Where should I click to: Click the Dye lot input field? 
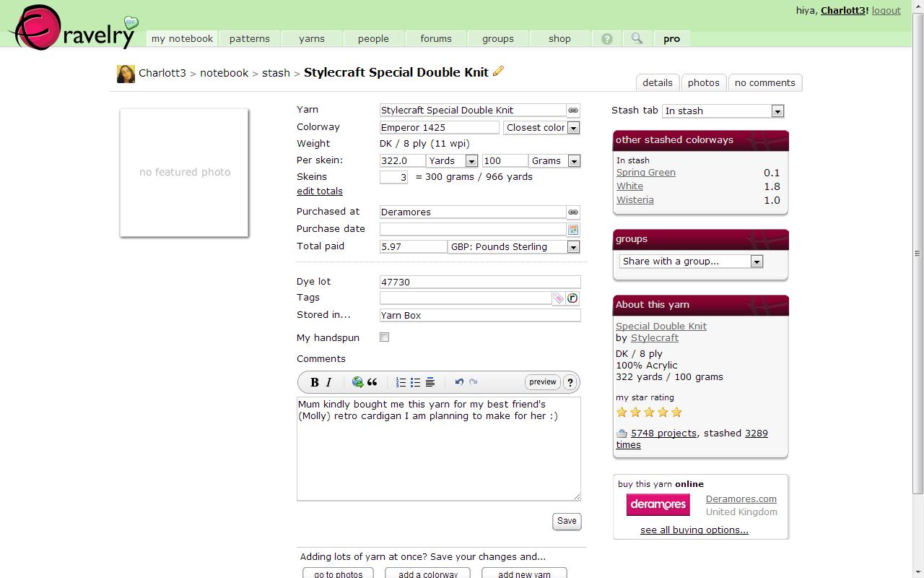point(480,282)
